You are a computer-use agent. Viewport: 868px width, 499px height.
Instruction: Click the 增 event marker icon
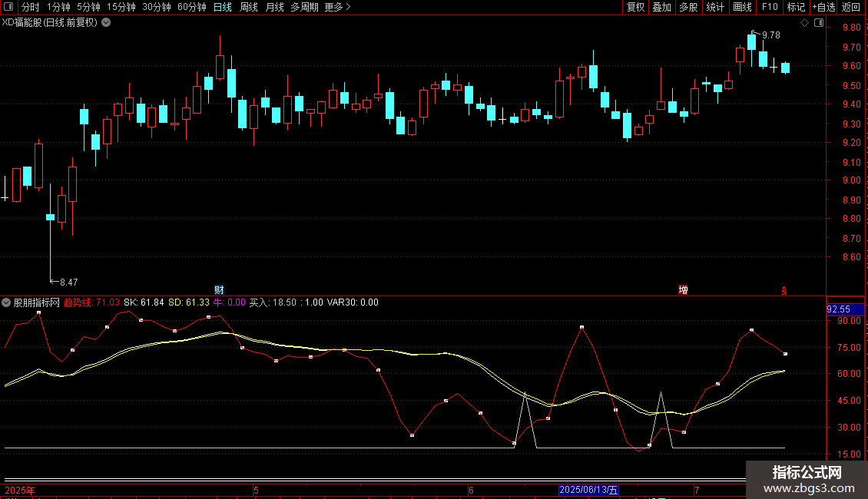683,290
